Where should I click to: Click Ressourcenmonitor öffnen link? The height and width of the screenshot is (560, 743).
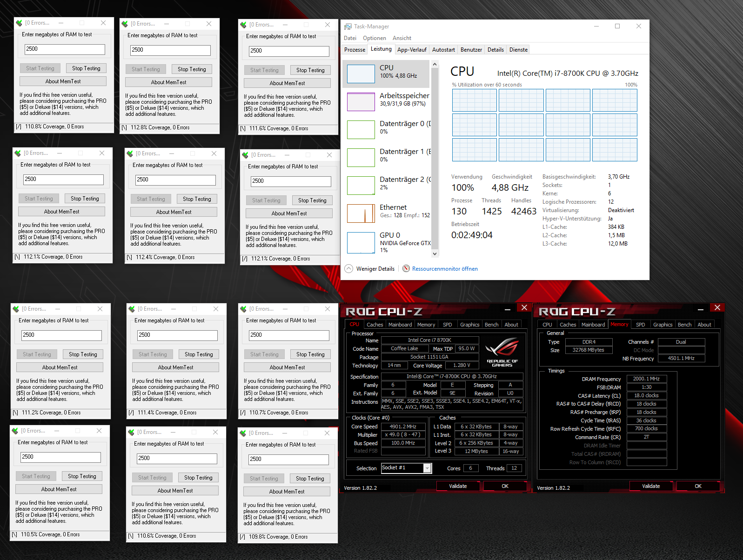point(445,269)
